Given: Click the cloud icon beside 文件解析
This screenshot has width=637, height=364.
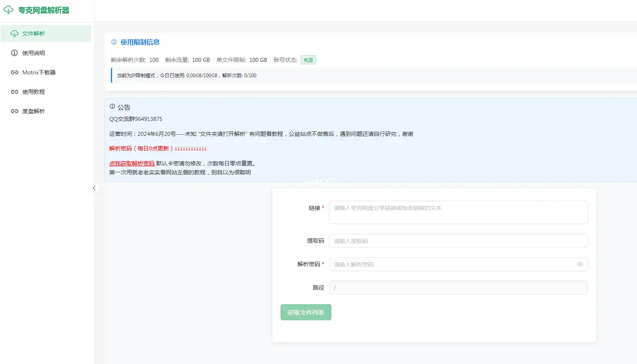Looking at the screenshot, I should coord(15,34).
